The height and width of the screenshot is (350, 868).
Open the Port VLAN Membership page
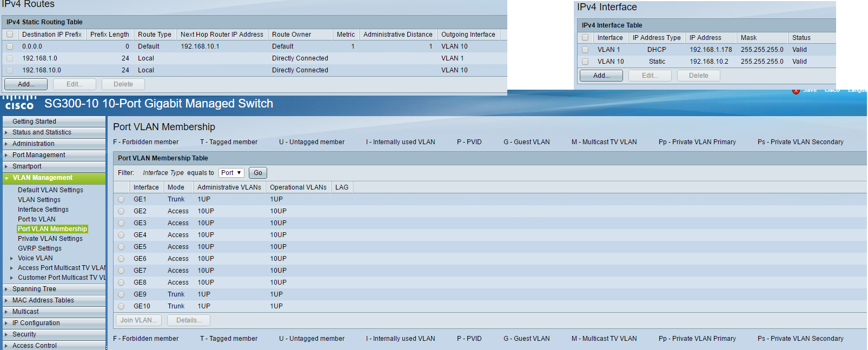click(x=52, y=229)
